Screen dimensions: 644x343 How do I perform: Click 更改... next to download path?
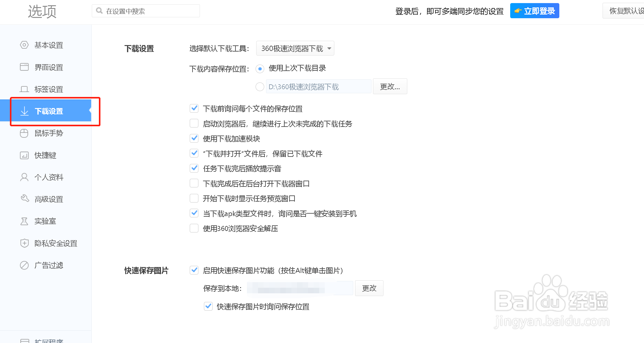(x=390, y=87)
